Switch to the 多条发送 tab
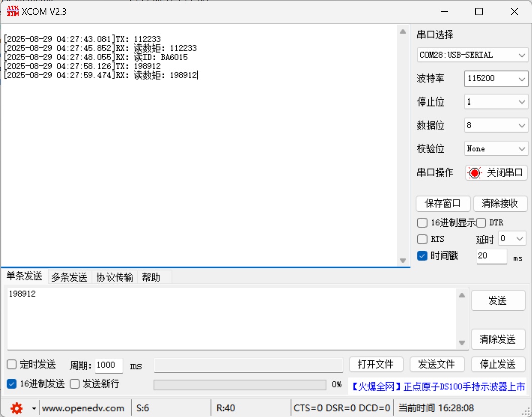The width and height of the screenshot is (532, 417). [69, 277]
